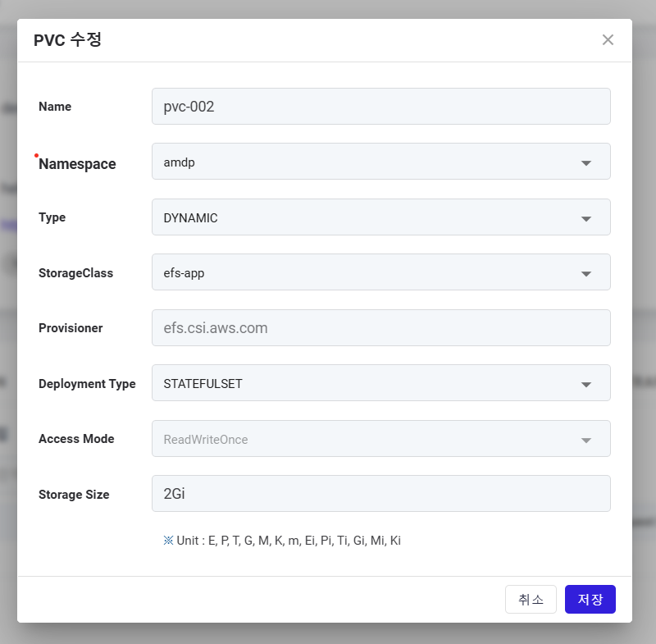Click the Storage Size label
Screen dimensions: 656x644
(74, 494)
